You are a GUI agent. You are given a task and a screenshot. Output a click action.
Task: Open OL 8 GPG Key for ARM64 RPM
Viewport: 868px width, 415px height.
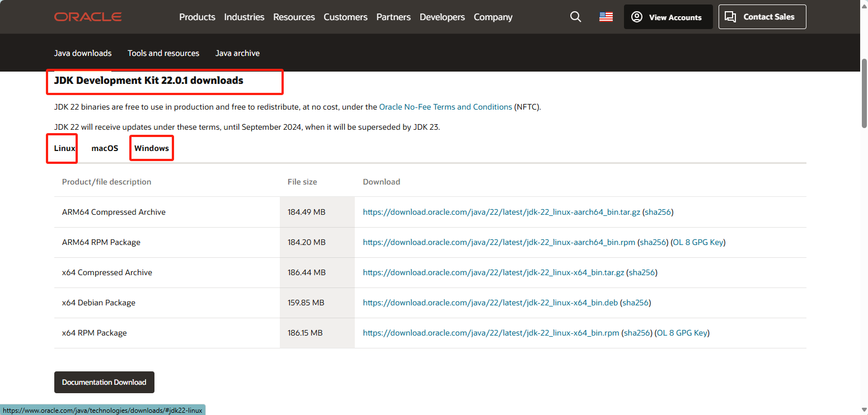(x=698, y=242)
